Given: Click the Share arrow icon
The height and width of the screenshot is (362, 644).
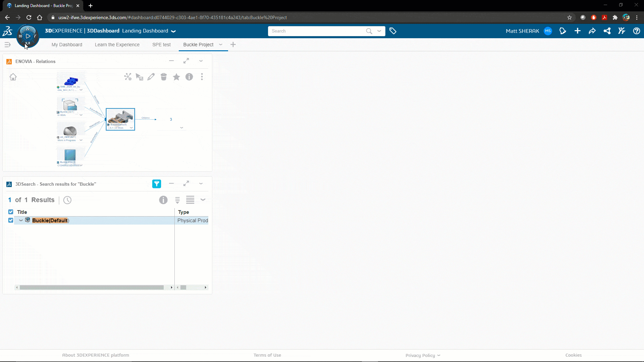Looking at the screenshot, I should 592,31.
